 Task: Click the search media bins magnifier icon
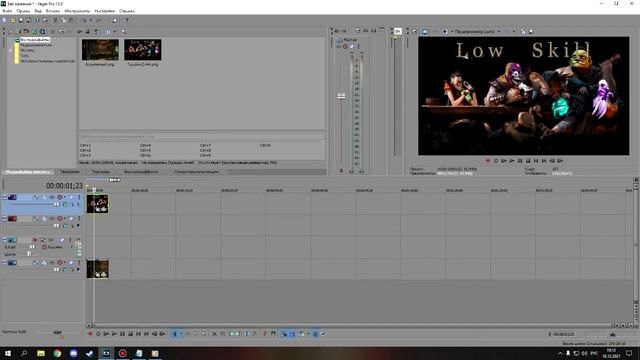123,31
